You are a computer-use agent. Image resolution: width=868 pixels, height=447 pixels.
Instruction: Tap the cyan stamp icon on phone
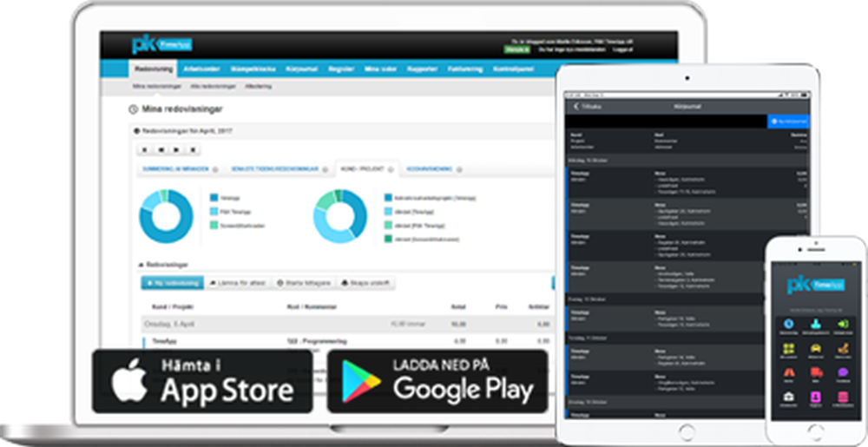pyautogui.click(x=815, y=324)
